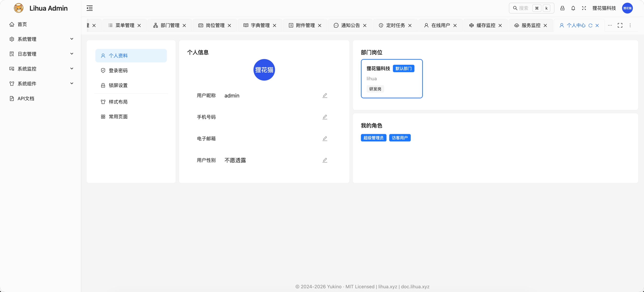Open tab bar vertical dots options
Viewport: 644px width, 292px height.
630,25
